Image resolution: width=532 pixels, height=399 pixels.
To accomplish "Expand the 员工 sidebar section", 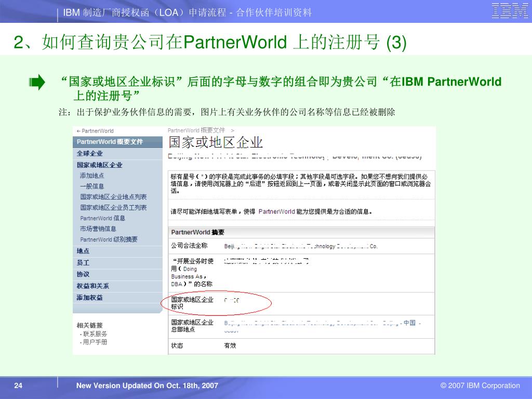I will point(83,263).
